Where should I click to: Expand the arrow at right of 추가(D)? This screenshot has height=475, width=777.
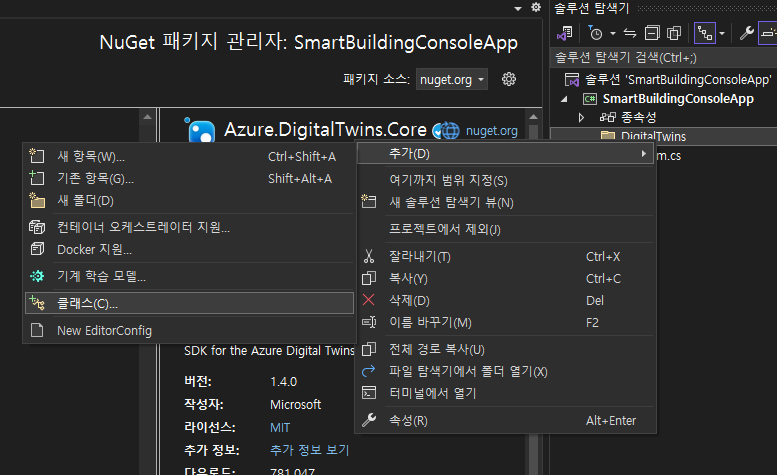[x=643, y=154]
